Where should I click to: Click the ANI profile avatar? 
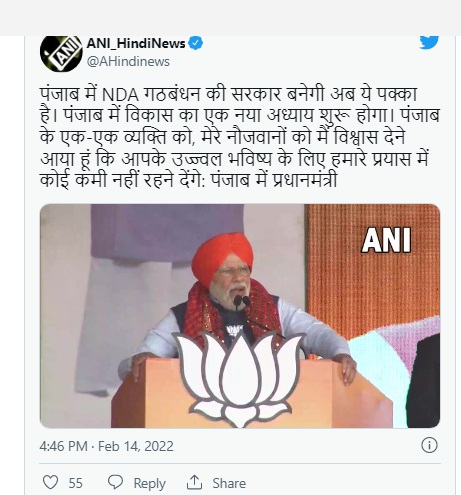[x=61, y=53]
